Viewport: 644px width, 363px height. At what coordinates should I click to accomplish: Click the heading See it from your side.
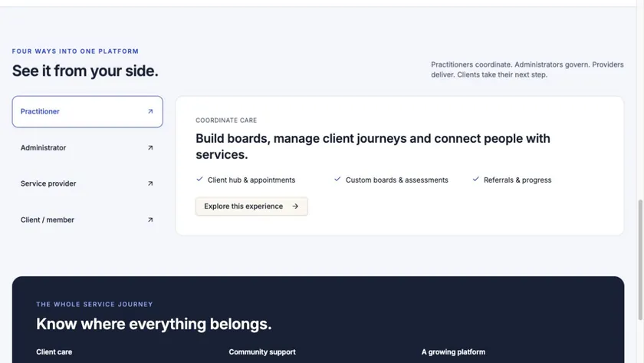point(85,71)
